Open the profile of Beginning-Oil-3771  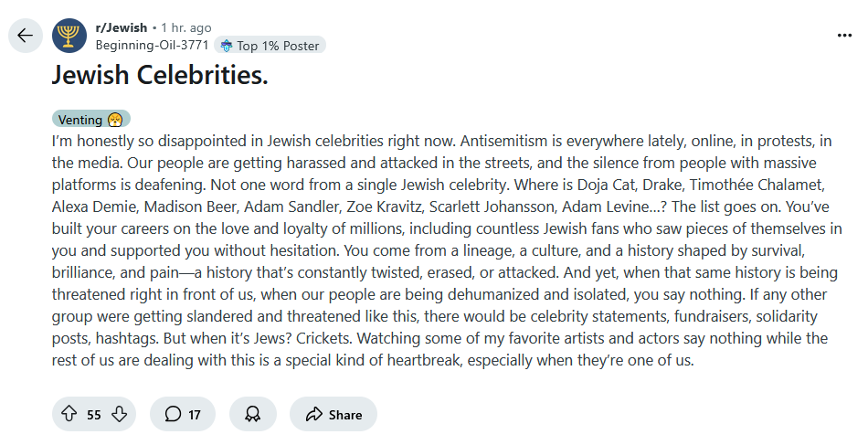[x=153, y=46]
